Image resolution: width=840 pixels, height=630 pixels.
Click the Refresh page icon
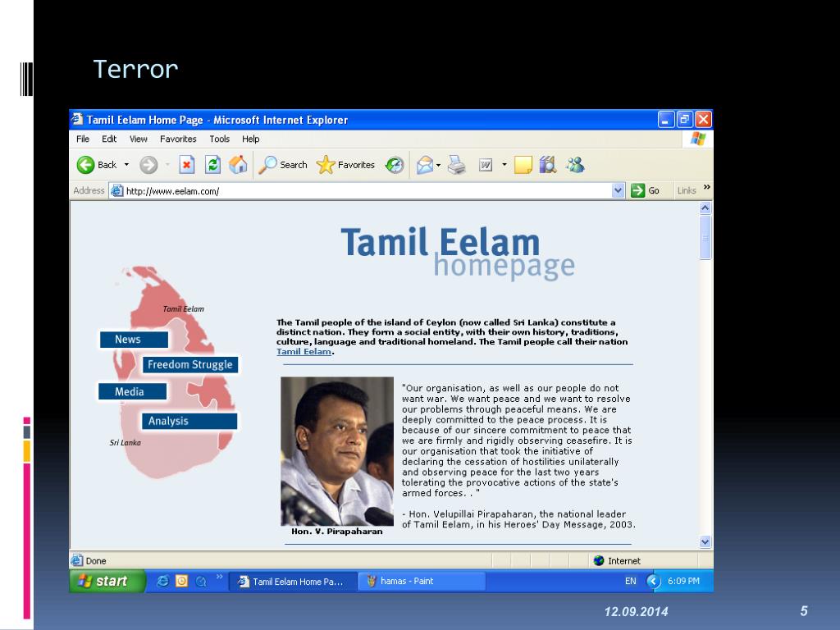[212, 165]
